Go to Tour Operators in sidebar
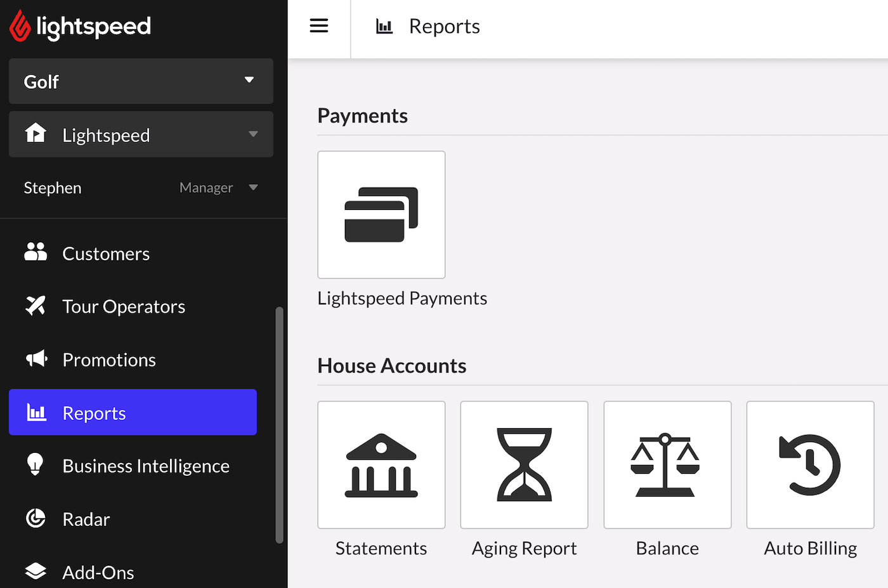 click(x=133, y=306)
